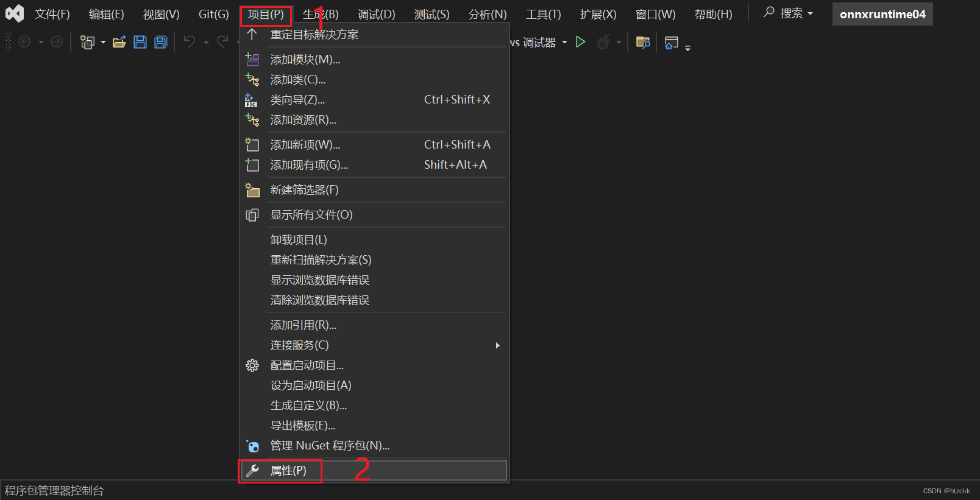
Task: Click the redo arrow icon
Action: [x=222, y=42]
